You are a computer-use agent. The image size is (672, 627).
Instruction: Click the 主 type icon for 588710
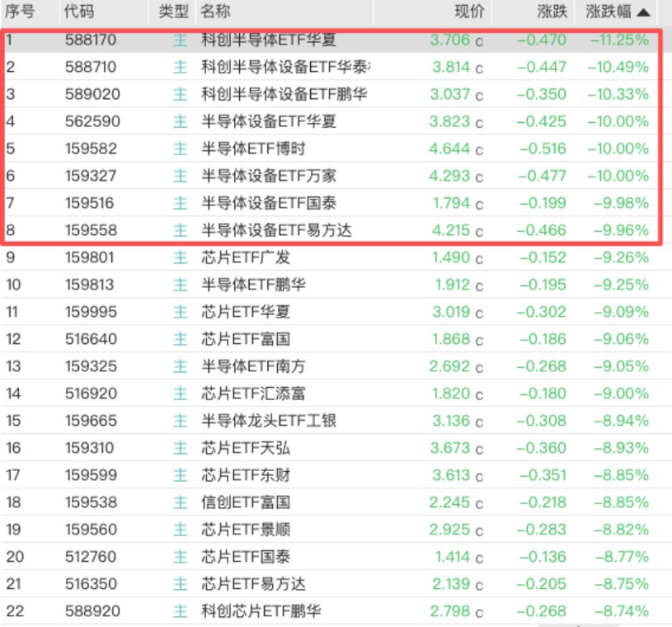(x=181, y=67)
